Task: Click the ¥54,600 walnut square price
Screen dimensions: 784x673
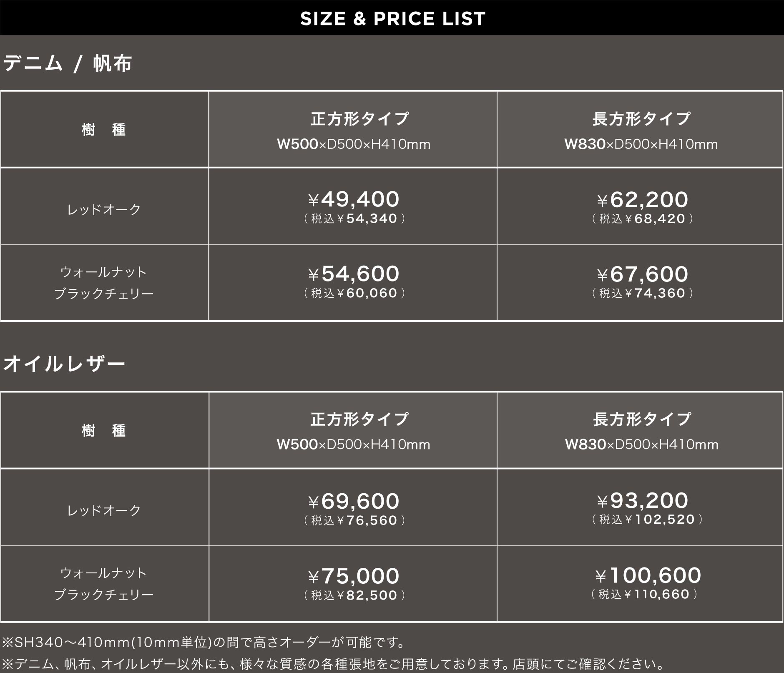Action: pos(354,274)
